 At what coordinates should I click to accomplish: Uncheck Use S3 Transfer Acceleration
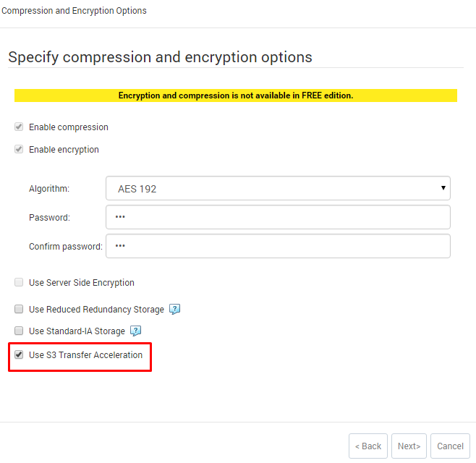coord(19,354)
